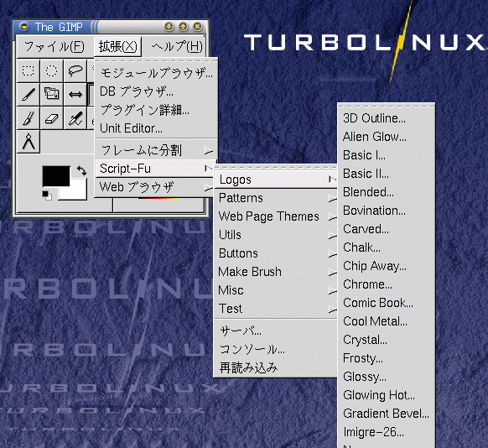The width and height of the screenshot is (488, 448).
Task: Expand the Script-Fu submenu
Action: point(156,169)
